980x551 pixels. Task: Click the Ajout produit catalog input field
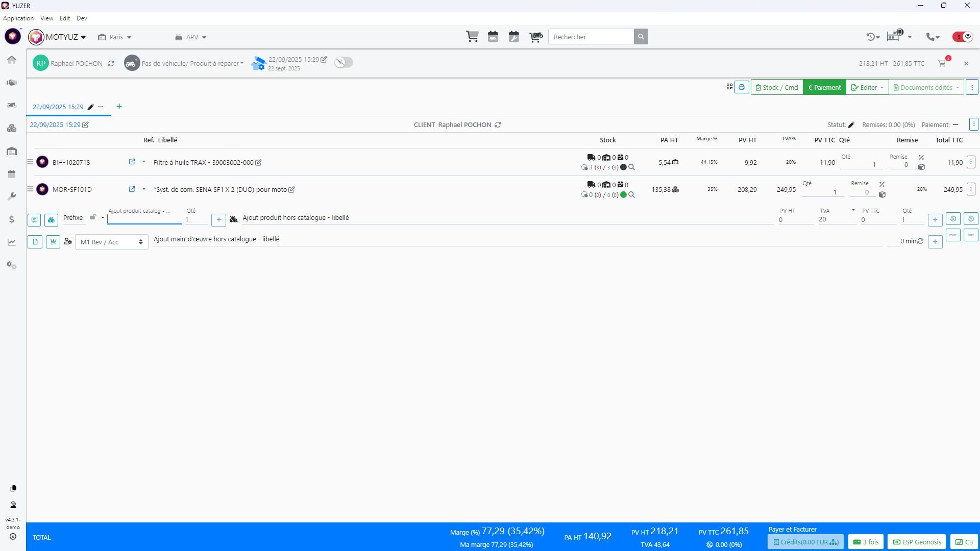coord(144,219)
